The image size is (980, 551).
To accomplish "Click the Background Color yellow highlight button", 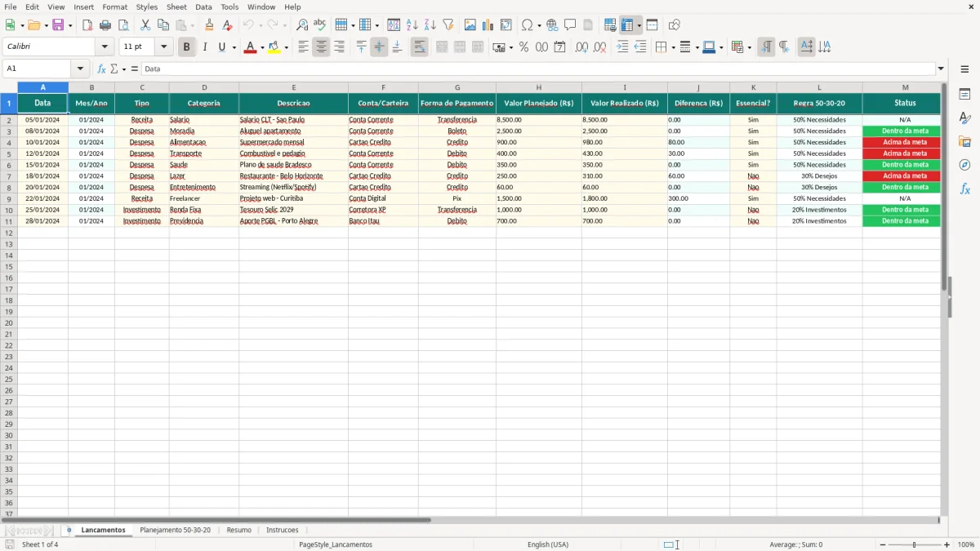I will pyautogui.click(x=274, y=47).
